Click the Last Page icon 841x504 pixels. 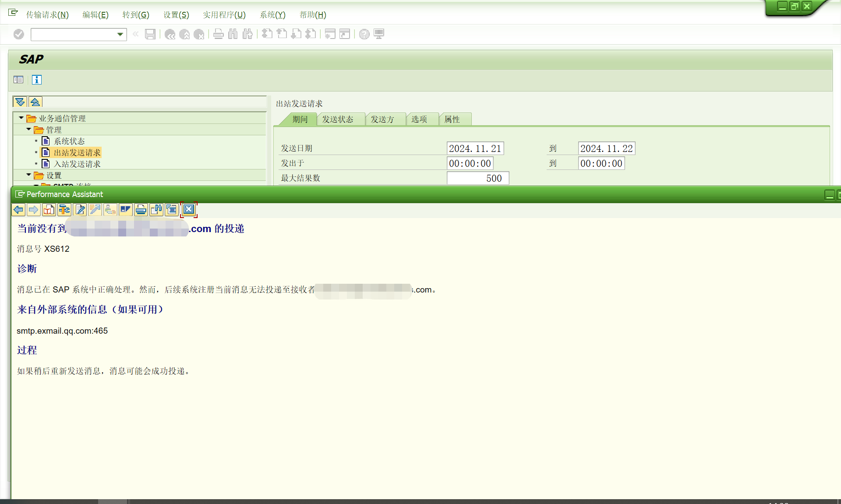point(311,34)
